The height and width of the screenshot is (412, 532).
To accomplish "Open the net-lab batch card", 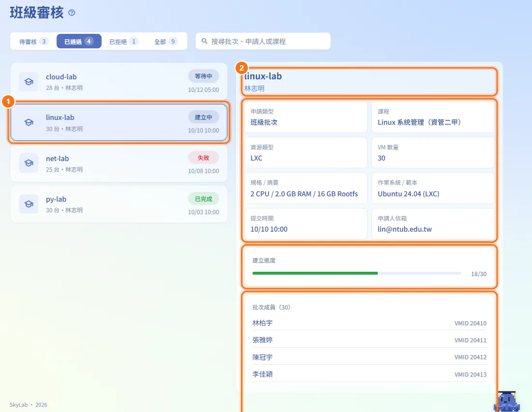I will (119, 163).
